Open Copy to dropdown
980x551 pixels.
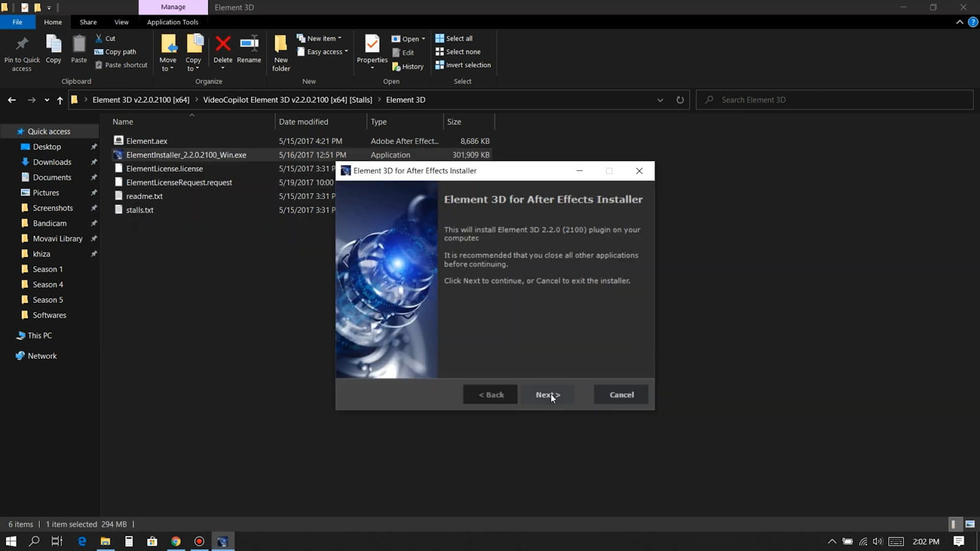pos(194,64)
